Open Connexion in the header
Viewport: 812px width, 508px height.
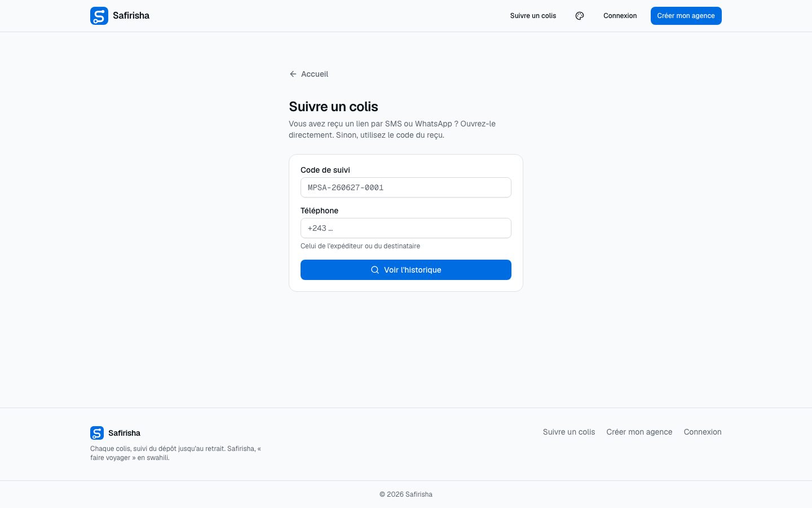coord(620,16)
